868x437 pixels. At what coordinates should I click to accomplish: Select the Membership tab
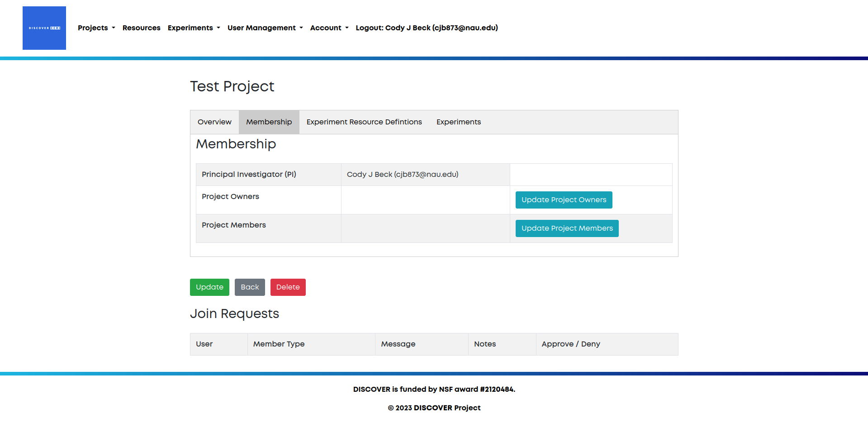point(269,122)
